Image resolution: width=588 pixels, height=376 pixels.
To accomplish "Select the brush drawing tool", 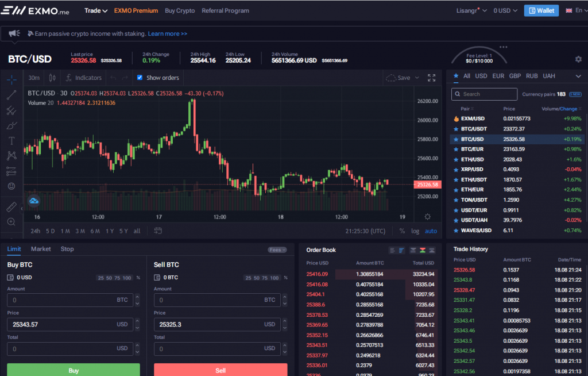I will pos(11,125).
